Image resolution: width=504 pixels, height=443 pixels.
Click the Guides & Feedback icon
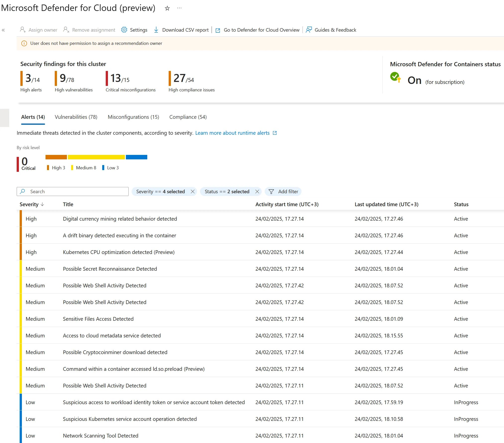[x=309, y=30]
